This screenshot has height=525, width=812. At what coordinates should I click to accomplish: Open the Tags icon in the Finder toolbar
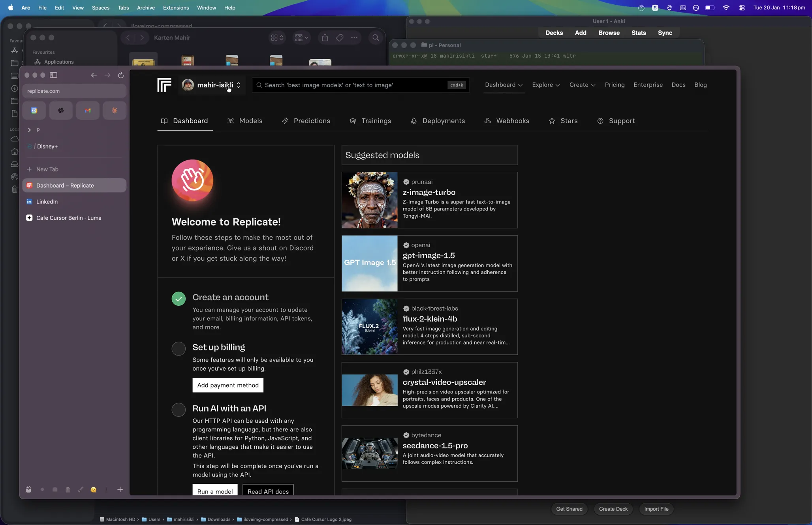pos(339,38)
